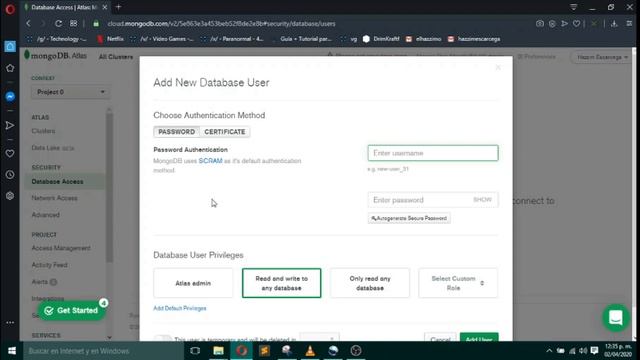Click Add Default Privileges link

click(x=180, y=308)
